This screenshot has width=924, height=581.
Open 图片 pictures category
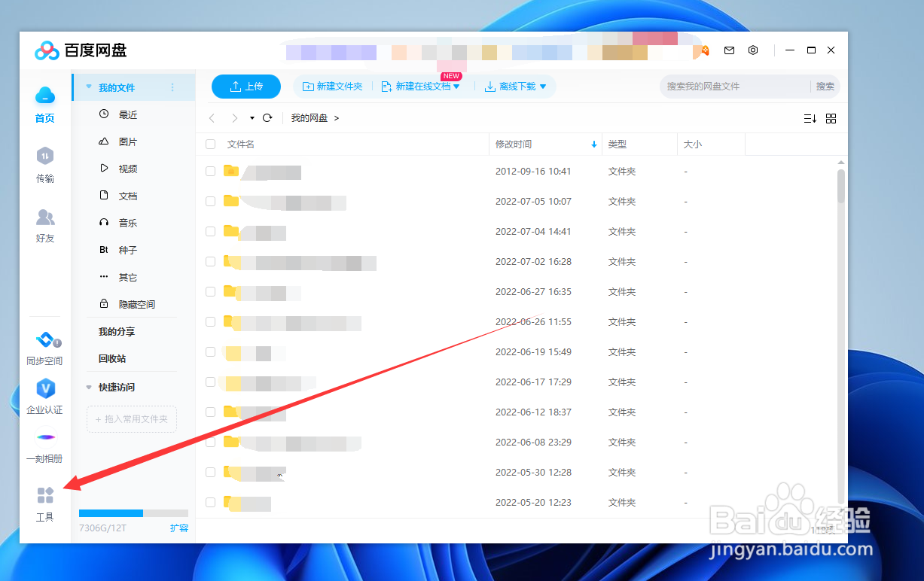tap(128, 141)
